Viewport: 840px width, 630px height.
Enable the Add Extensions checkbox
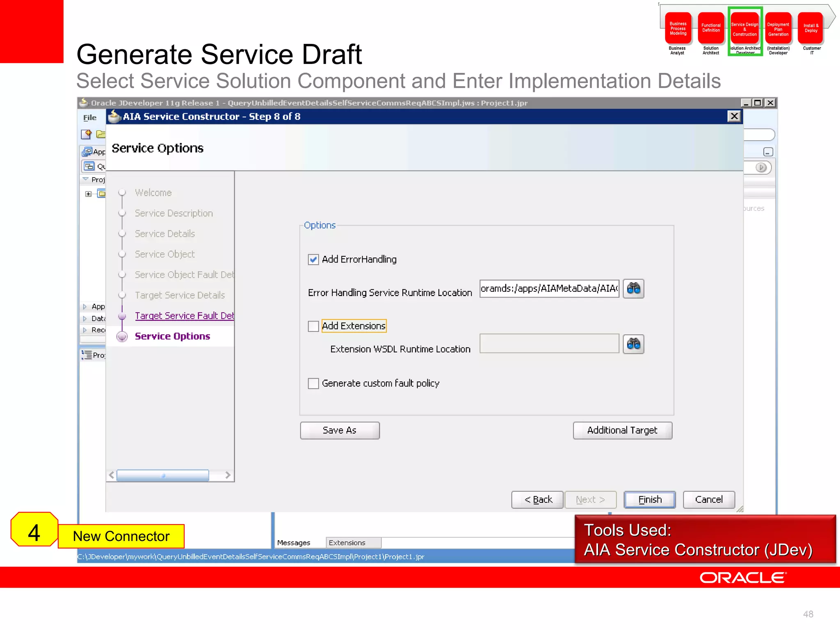pyautogui.click(x=313, y=326)
